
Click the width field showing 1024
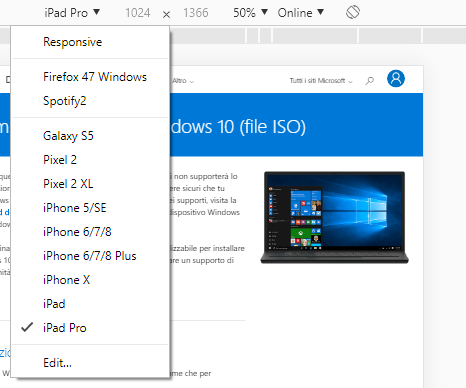pyautogui.click(x=138, y=13)
